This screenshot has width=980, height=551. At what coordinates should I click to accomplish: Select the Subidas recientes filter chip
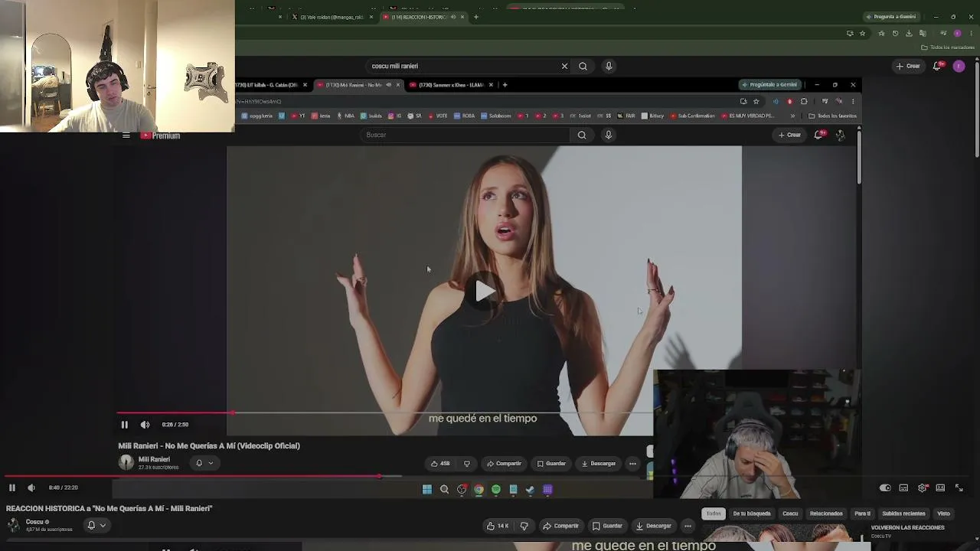coord(903,514)
